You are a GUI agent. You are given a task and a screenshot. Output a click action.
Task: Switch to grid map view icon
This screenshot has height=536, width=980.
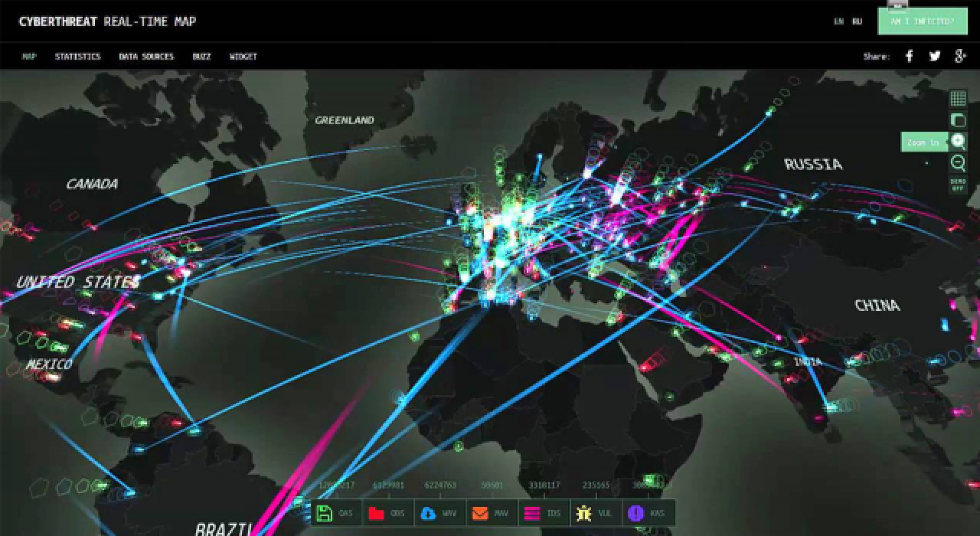point(958,98)
